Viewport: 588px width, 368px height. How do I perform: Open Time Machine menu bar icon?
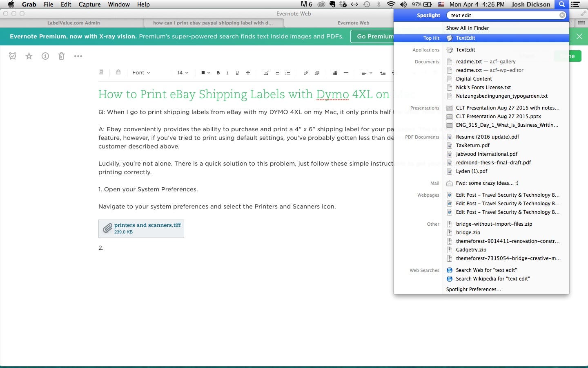pyautogui.click(x=367, y=4)
